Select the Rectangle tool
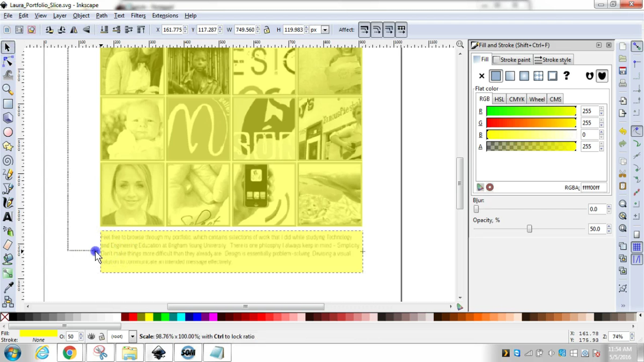The width and height of the screenshot is (644, 362). (x=8, y=104)
